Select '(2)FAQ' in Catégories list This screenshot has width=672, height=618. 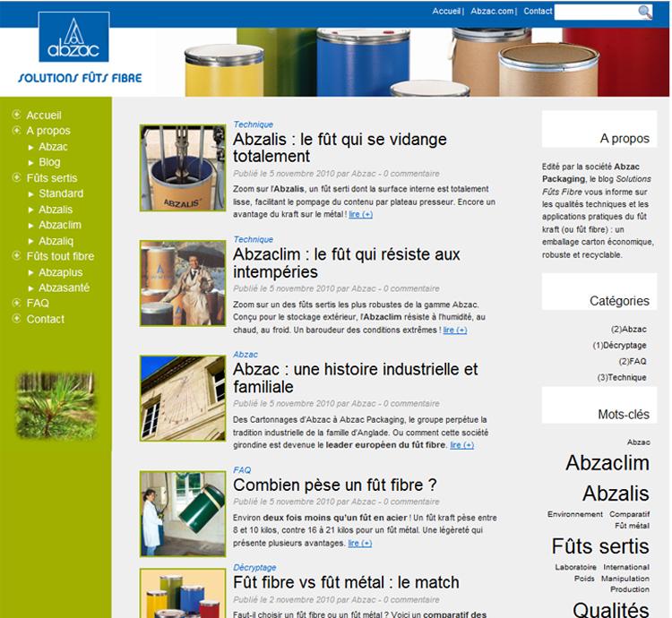click(633, 361)
